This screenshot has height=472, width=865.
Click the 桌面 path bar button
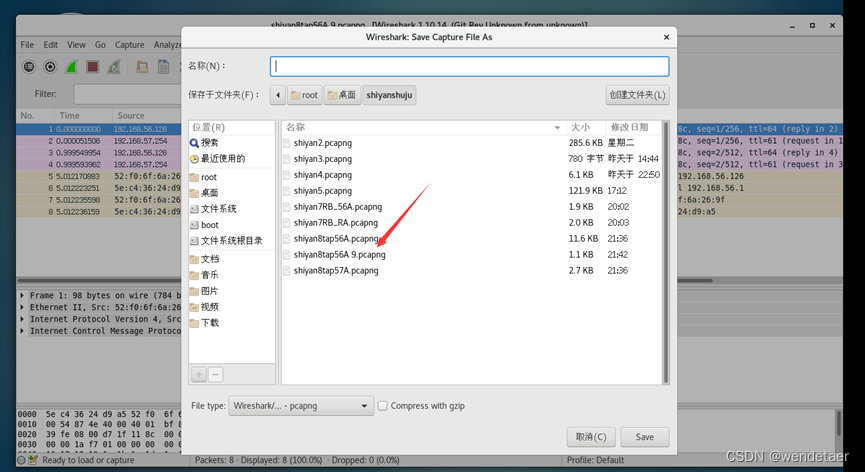[x=342, y=95]
